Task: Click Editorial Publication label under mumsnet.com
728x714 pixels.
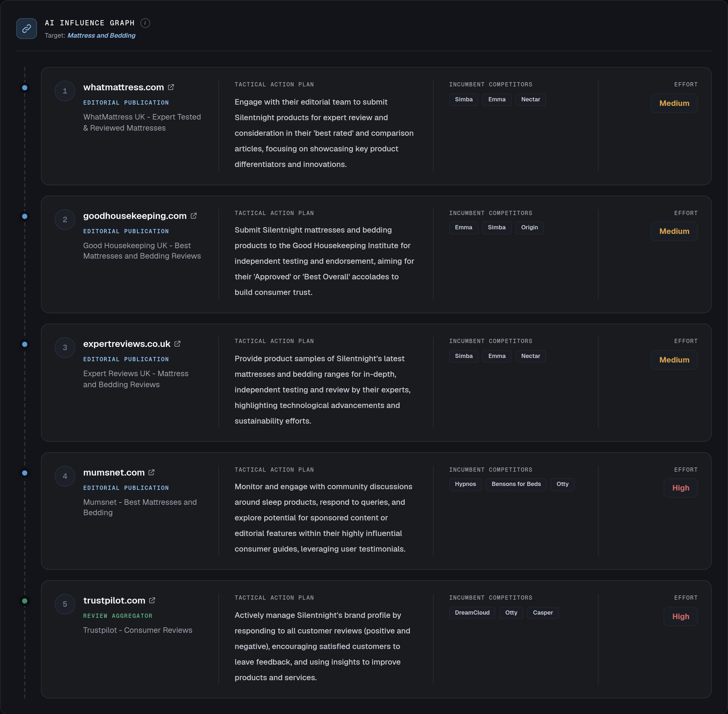Action: (126, 488)
